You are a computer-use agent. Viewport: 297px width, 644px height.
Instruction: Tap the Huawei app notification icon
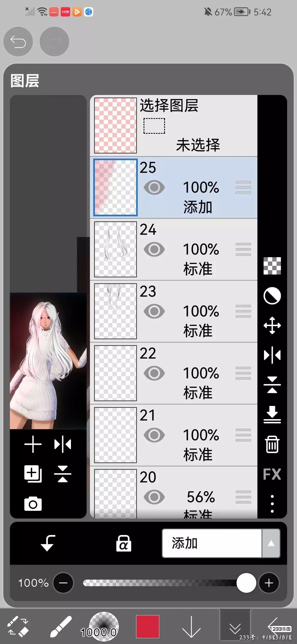pos(54,12)
